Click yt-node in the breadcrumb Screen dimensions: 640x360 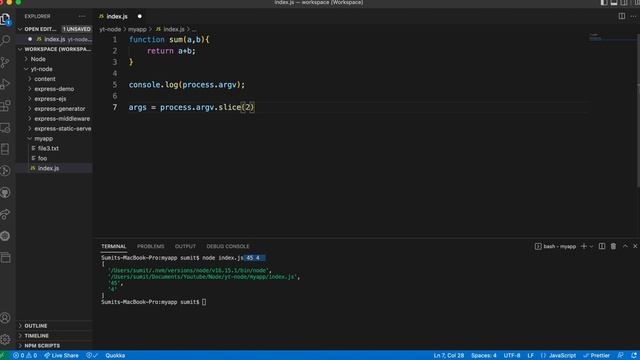[x=110, y=29]
